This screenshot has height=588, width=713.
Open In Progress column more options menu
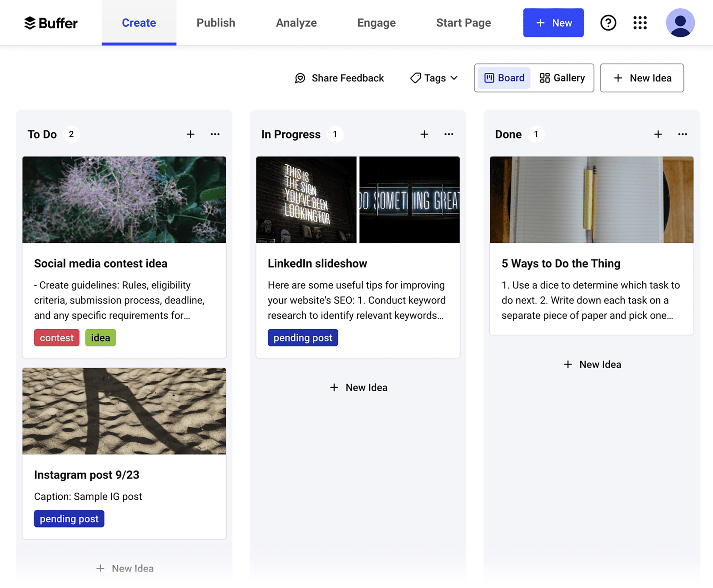pos(449,134)
